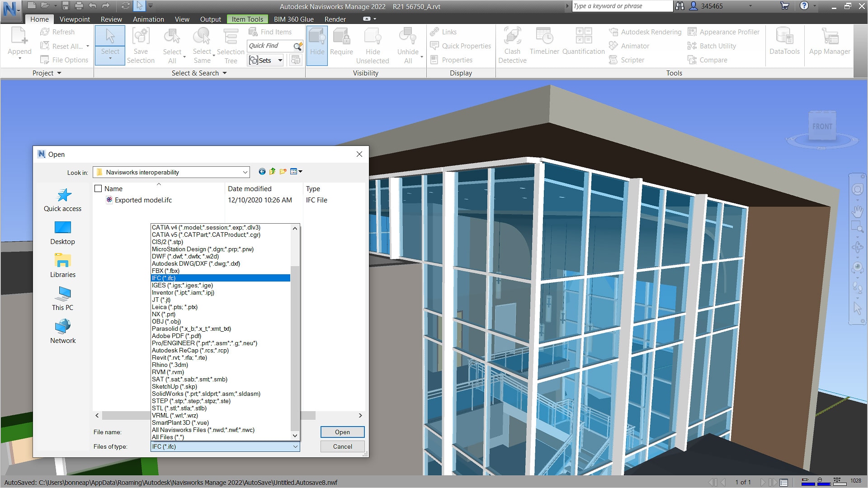Go up one folder level

coord(272,172)
